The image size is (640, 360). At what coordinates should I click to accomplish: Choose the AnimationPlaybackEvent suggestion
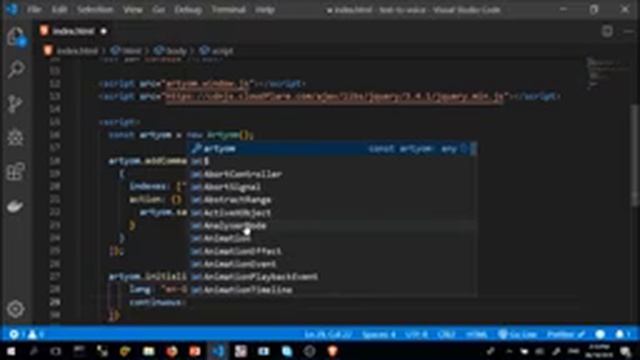[331, 277]
